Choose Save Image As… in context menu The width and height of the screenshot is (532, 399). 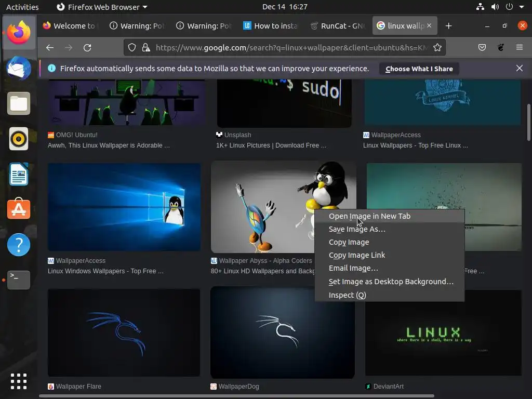click(x=390, y=229)
